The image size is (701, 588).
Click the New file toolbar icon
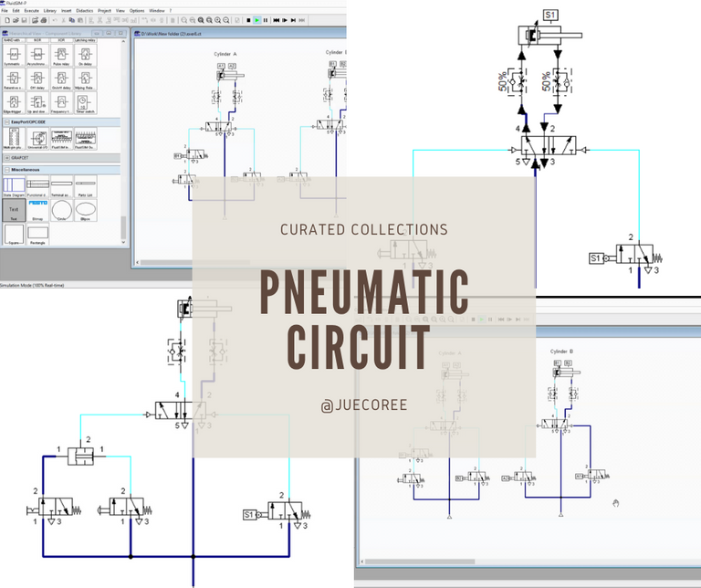[7, 20]
